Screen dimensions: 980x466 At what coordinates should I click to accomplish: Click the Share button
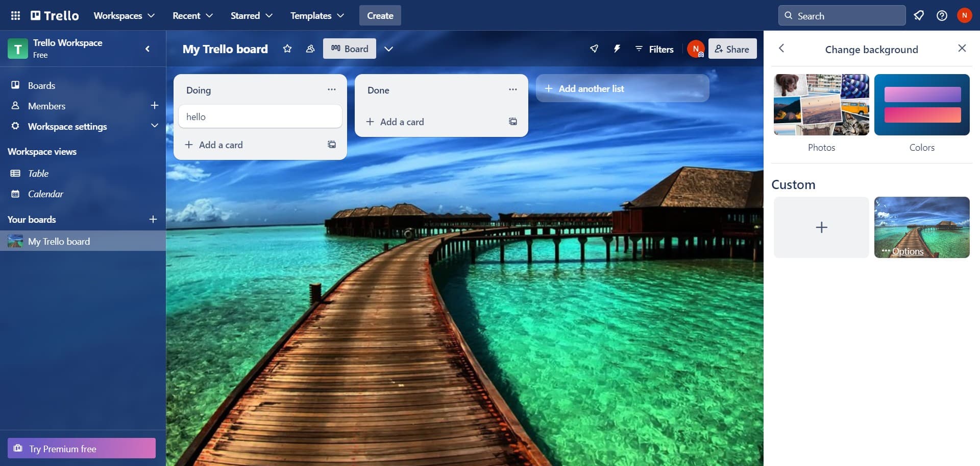tap(732, 49)
